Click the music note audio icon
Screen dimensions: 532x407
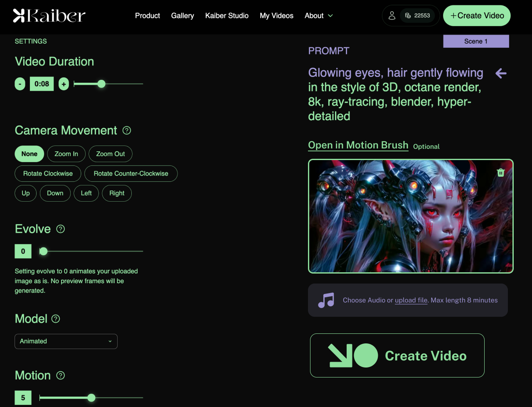tap(326, 300)
